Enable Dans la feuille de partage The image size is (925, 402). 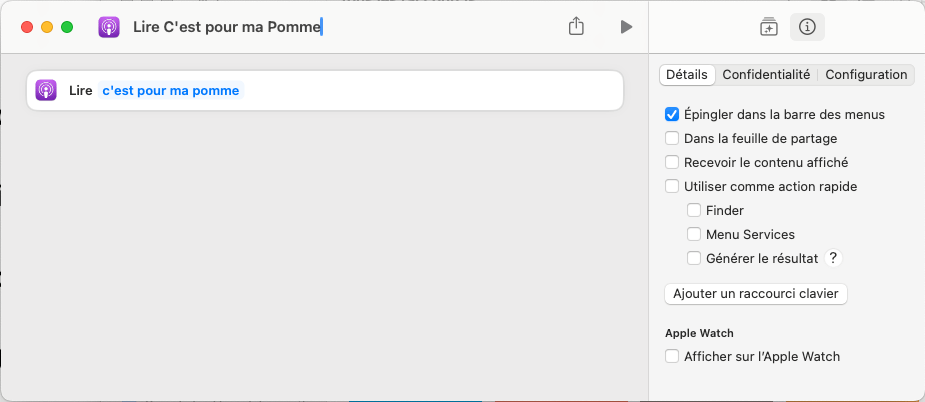point(672,138)
